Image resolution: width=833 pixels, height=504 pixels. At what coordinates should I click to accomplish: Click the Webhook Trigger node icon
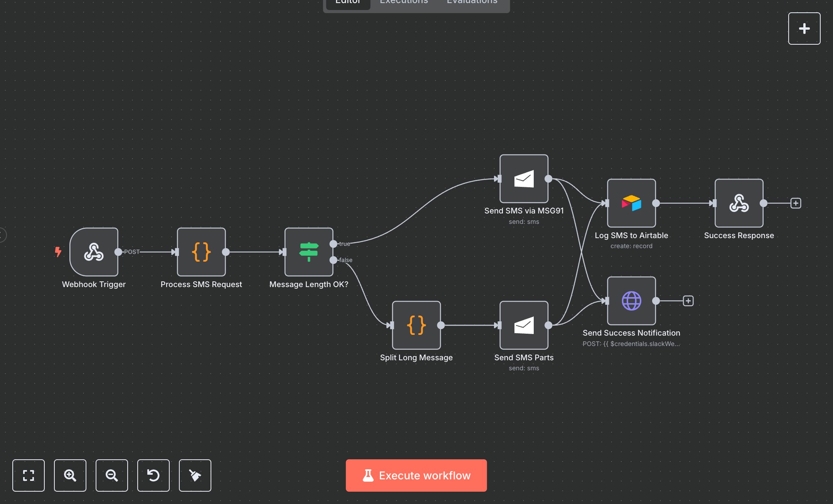tap(94, 252)
